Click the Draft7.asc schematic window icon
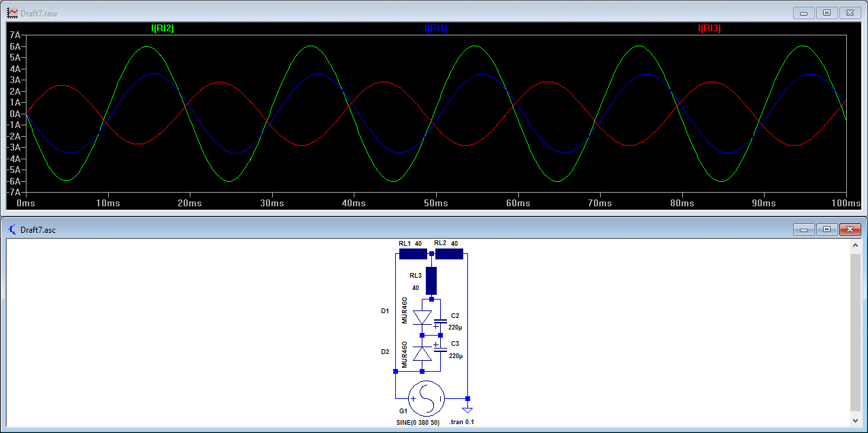Screen dimensions: 868x433 [12, 229]
